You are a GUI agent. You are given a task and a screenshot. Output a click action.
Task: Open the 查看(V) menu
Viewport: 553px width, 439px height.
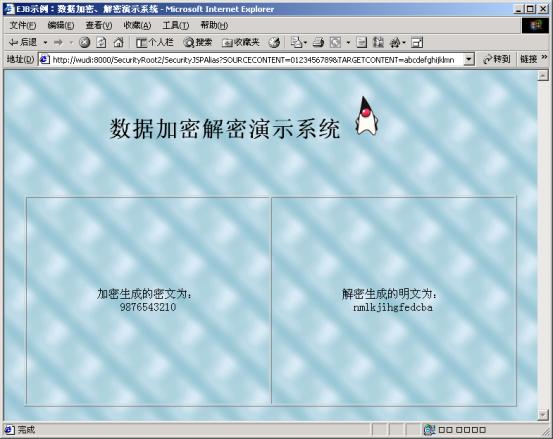(99, 25)
